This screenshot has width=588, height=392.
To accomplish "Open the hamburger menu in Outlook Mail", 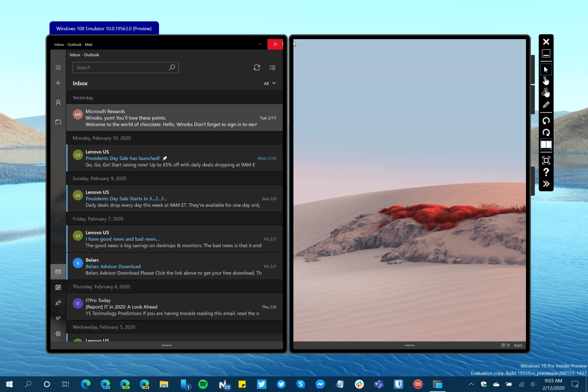I will tap(58, 67).
